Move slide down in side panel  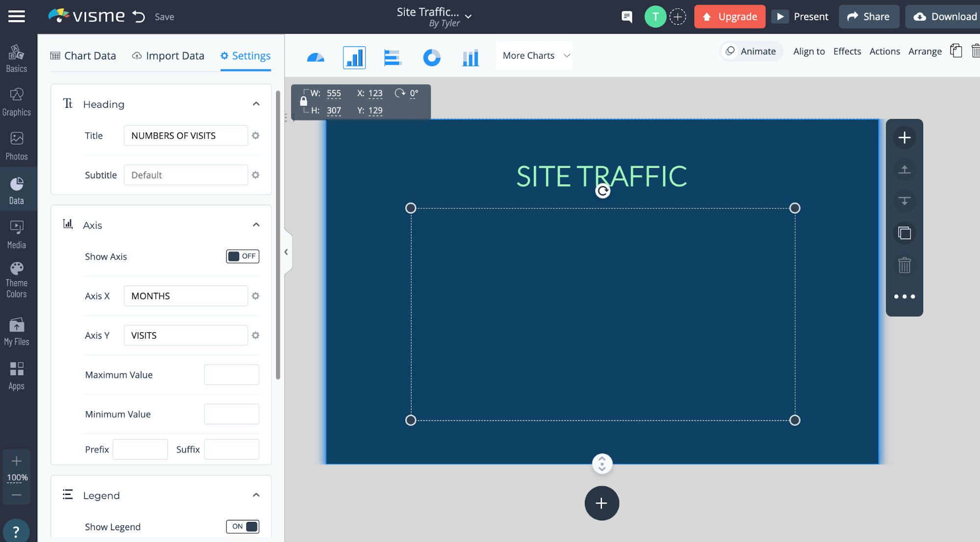(905, 200)
